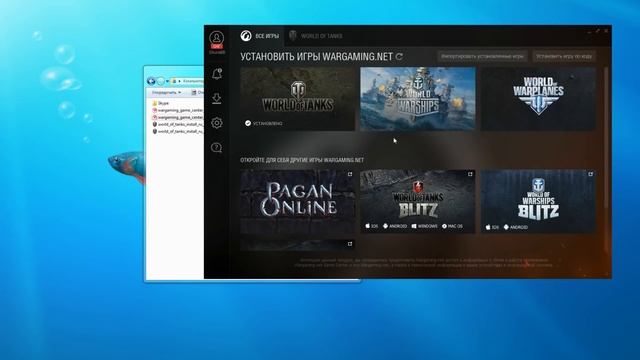The width and height of the screenshot is (640, 360).
Task: Maximize the Game Center window
Action: point(598,31)
